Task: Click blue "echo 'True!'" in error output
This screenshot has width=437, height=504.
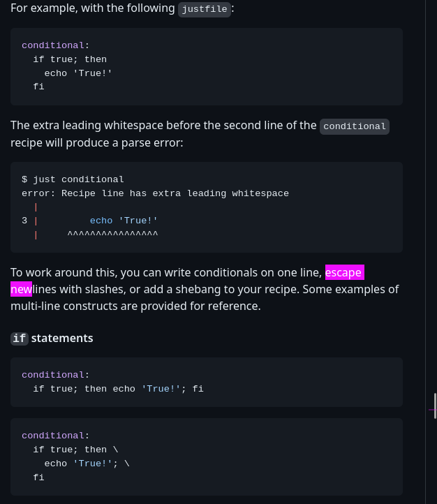Action: [x=124, y=221]
